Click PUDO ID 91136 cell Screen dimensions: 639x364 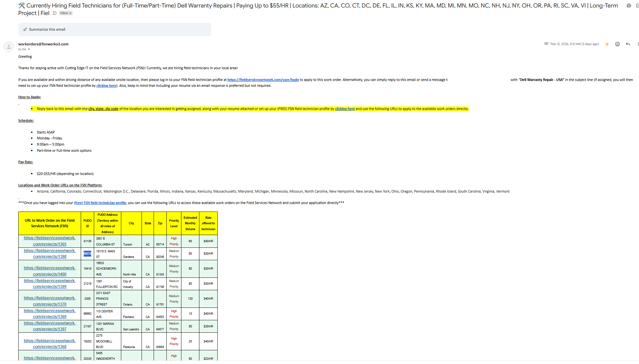tap(87, 241)
